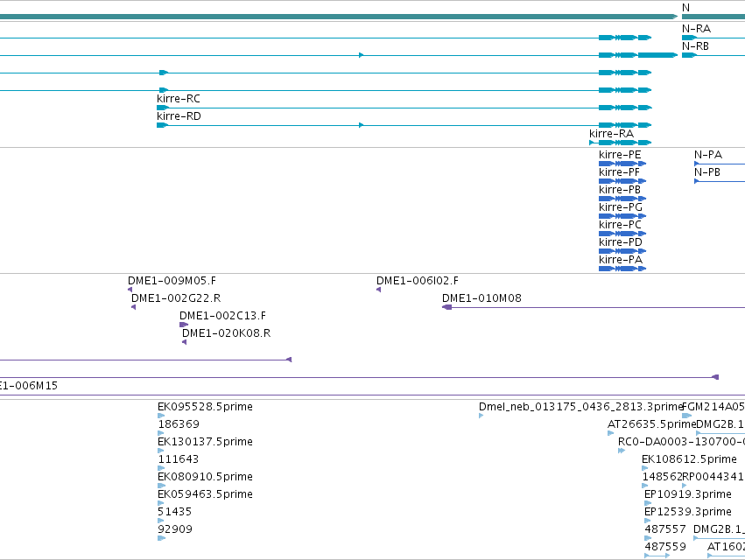Select the kirre-PD protein feature label

(x=620, y=241)
